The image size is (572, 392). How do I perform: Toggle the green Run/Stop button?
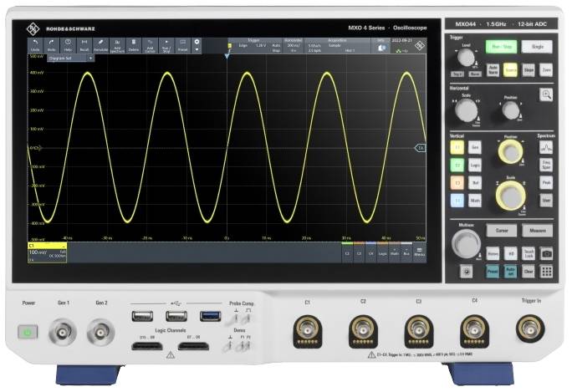(x=499, y=47)
